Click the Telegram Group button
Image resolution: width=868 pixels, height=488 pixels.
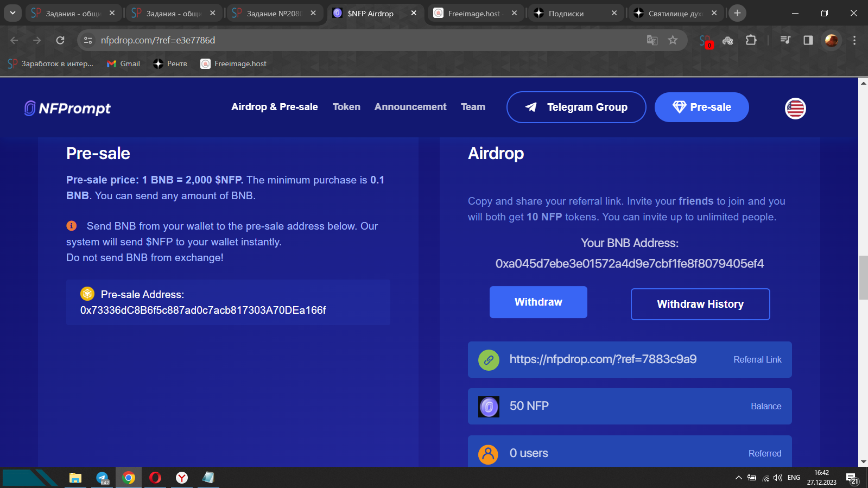pyautogui.click(x=576, y=107)
